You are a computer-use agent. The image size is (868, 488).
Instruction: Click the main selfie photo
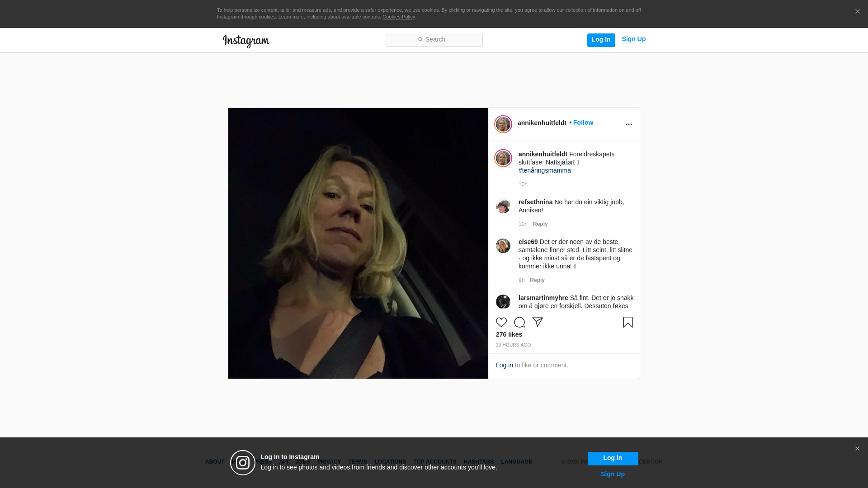(x=358, y=243)
